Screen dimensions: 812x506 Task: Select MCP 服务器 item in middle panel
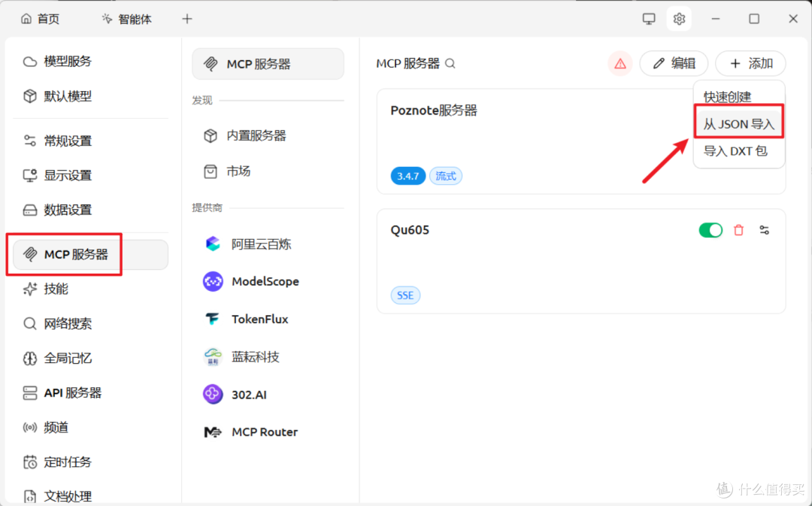tap(268, 64)
